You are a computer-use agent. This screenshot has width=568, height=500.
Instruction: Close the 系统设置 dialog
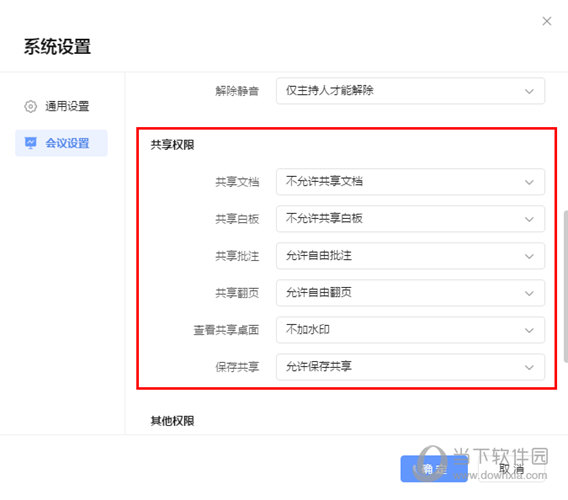point(546,21)
